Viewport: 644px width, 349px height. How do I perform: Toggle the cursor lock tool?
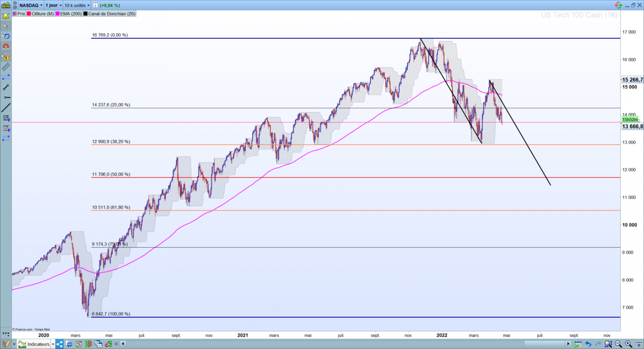click(6, 57)
